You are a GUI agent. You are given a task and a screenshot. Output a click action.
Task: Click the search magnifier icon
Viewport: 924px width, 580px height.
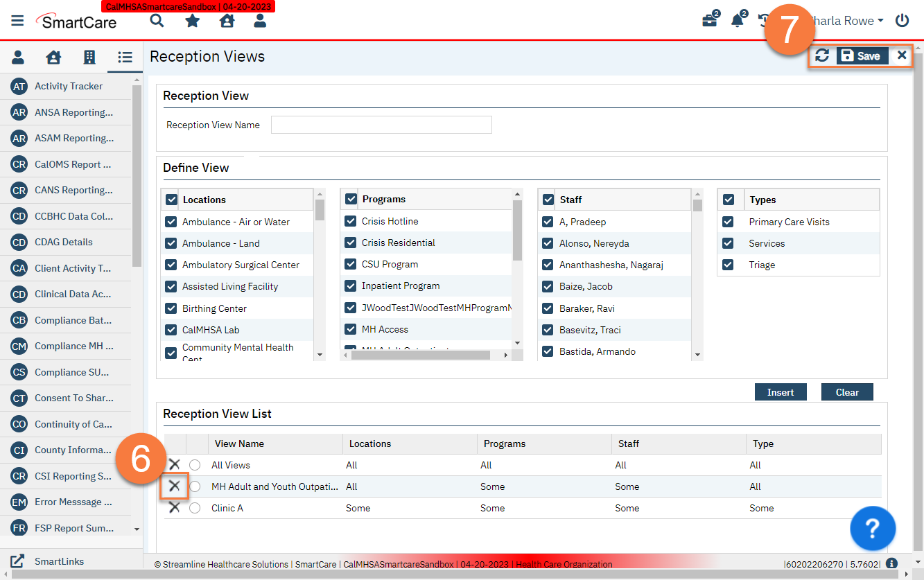(x=157, y=21)
